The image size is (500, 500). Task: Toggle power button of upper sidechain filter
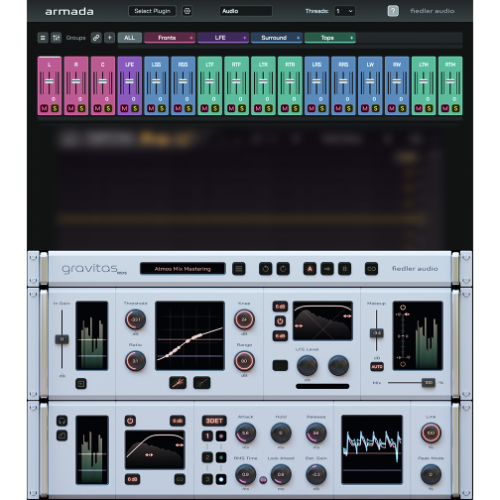tap(280, 321)
